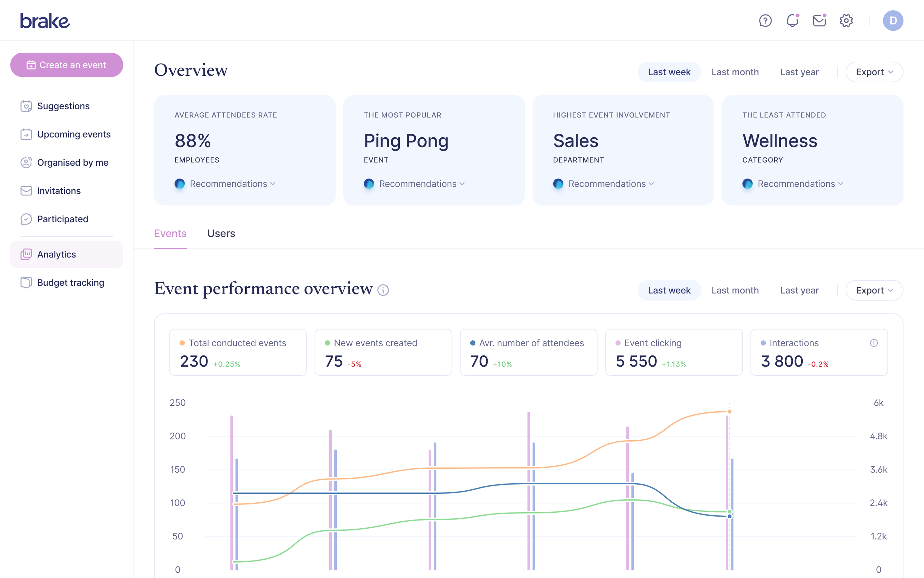924x578 pixels.
Task: Show info icon in Interactions card
Action: pyautogui.click(x=873, y=343)
